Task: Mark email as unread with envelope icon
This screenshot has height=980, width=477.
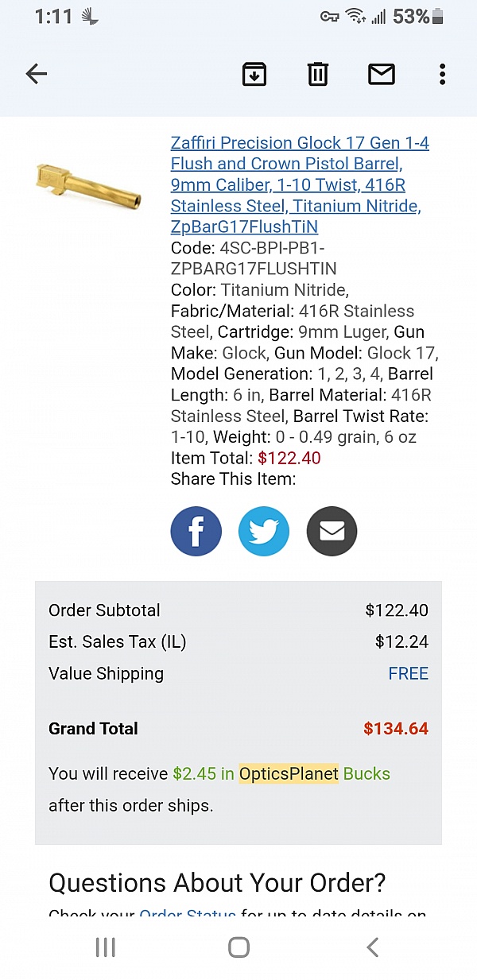Action: [x=382, y=75]
